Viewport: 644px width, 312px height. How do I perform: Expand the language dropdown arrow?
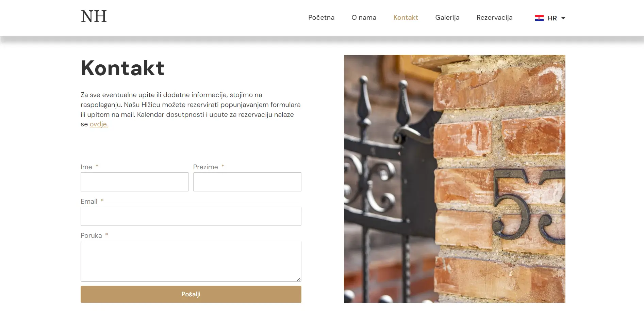563,18
